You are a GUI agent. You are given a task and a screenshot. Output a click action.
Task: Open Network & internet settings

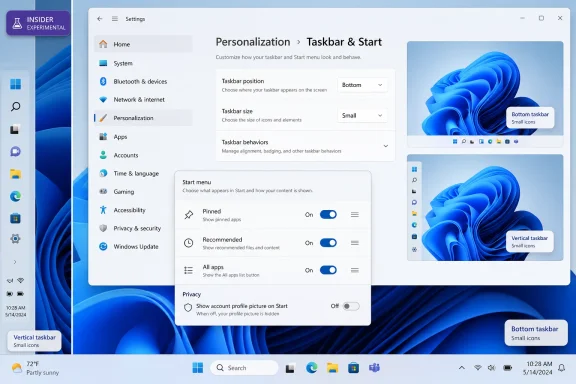(x=143, y=100)
